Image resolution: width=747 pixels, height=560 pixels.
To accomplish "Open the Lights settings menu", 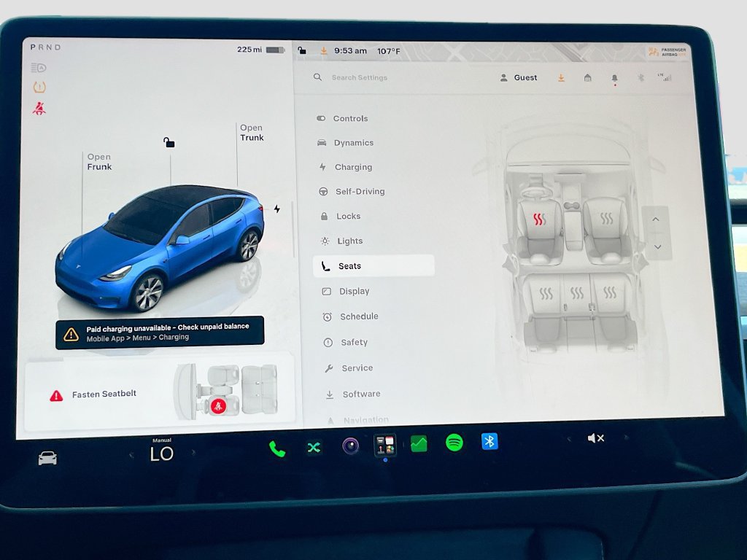I will [342, 241].
